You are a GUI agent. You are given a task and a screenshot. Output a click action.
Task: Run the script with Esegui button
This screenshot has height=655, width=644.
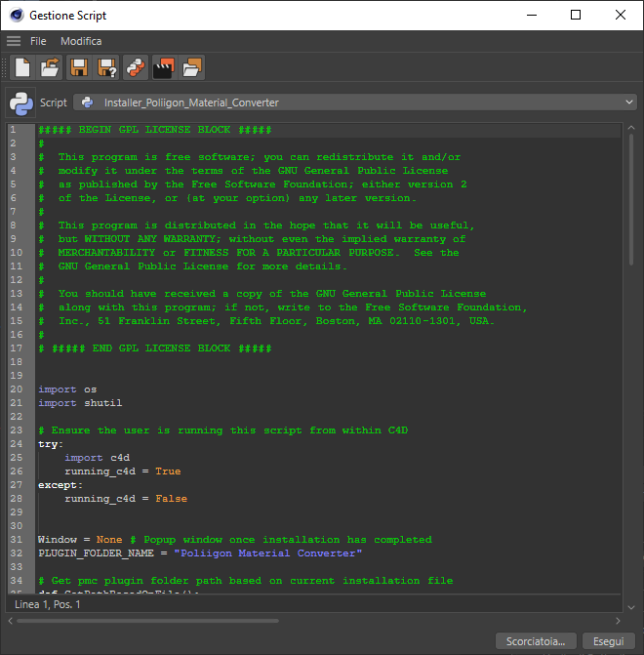pos(609,641)
